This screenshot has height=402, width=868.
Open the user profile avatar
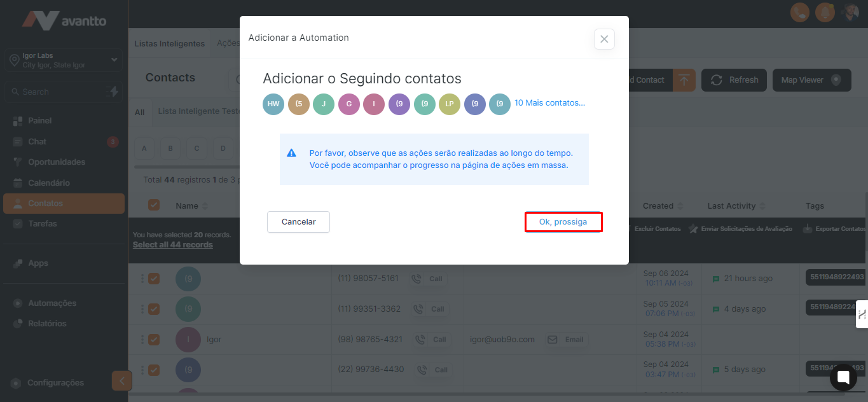850,12
